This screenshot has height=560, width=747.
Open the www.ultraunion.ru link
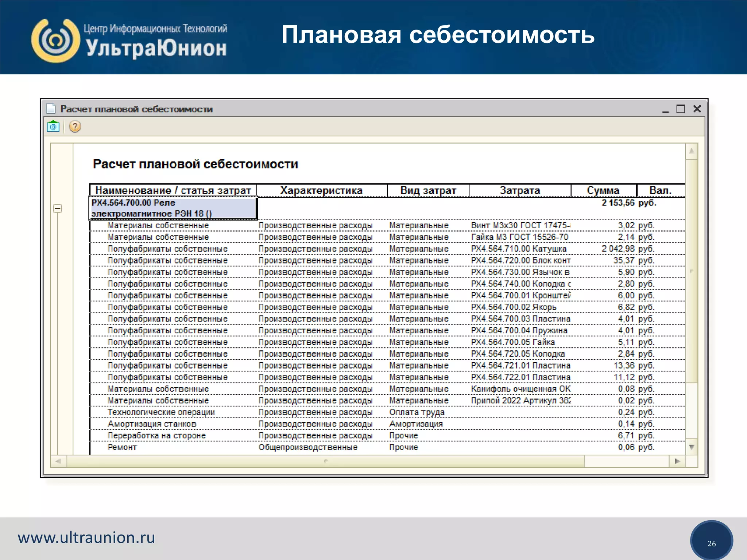(x=86, y=537)
